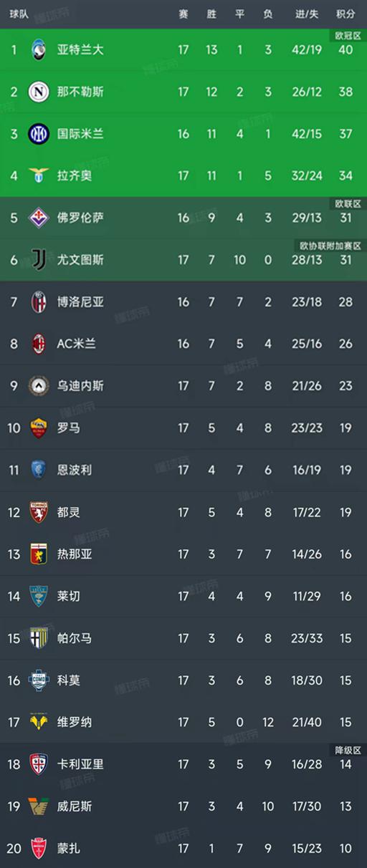
Task: Open the Fiorentina (佛罗伦萨) purple crest
Action: (x=38, y=218)
